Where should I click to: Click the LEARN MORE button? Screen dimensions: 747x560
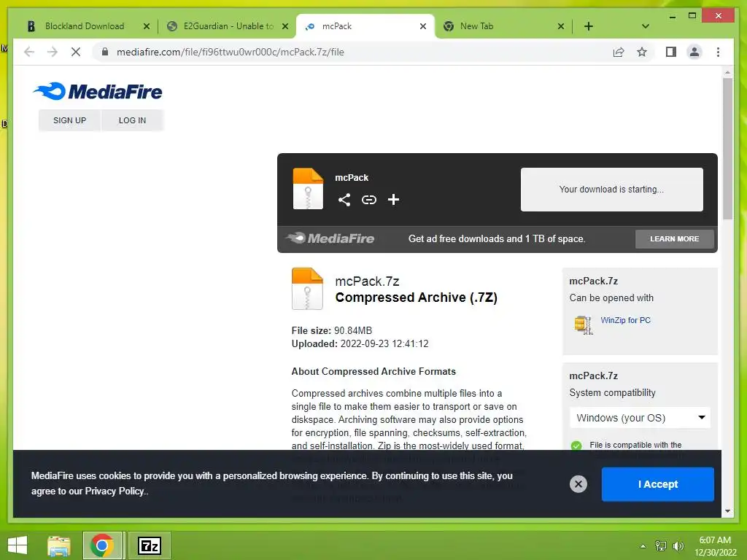pos(674,238)
